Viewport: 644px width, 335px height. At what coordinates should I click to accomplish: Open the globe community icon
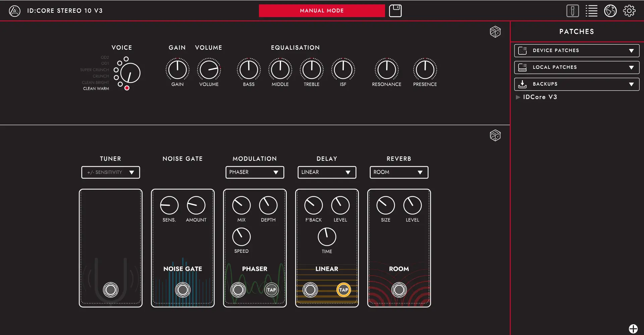610,11
